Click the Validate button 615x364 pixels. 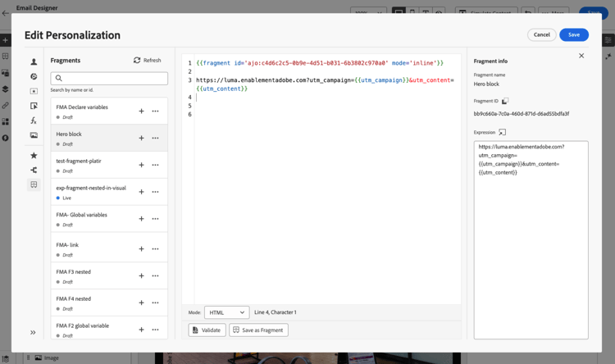[207, 330]
